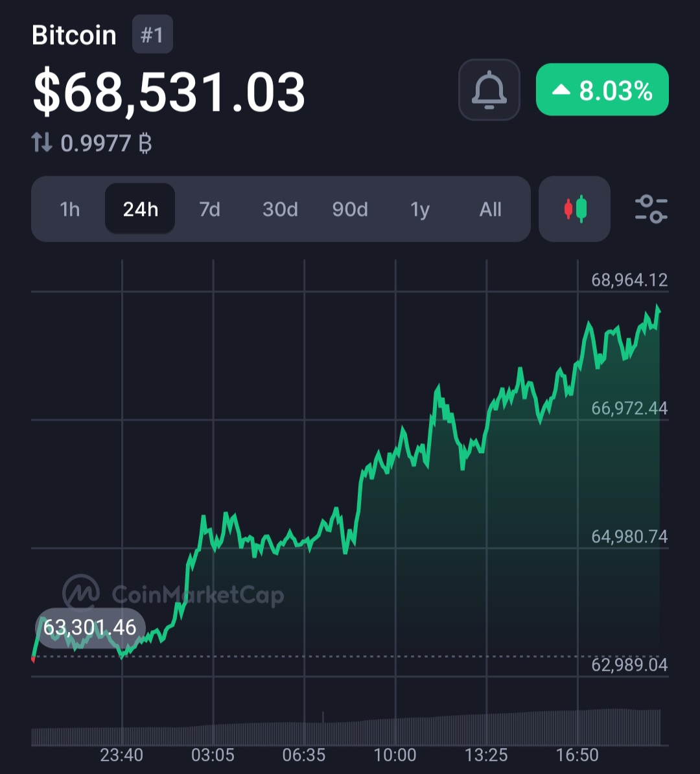700x774 pixels.
Task: Tap the volume bars below the chart
Action: point(345,727)
